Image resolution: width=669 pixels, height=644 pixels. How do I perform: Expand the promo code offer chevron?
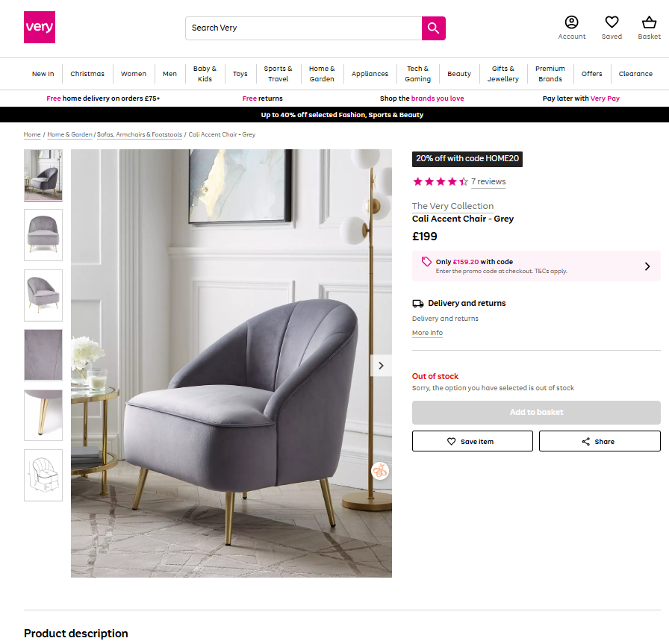647,266
